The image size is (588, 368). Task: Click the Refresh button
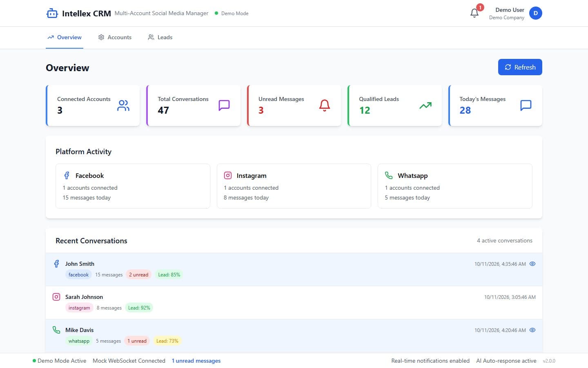pyautogui.click(x=520, y=67)
